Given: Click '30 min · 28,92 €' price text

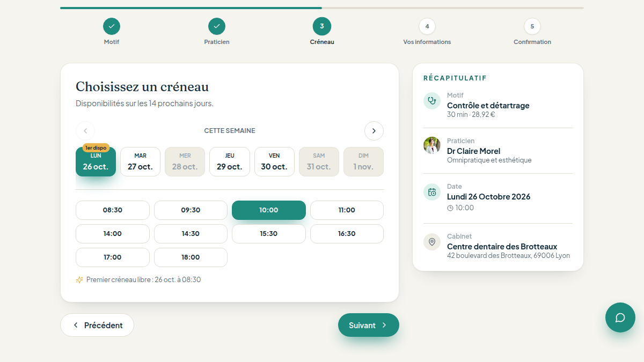Looking at the screenshot, I should click(x=471, y=114).
